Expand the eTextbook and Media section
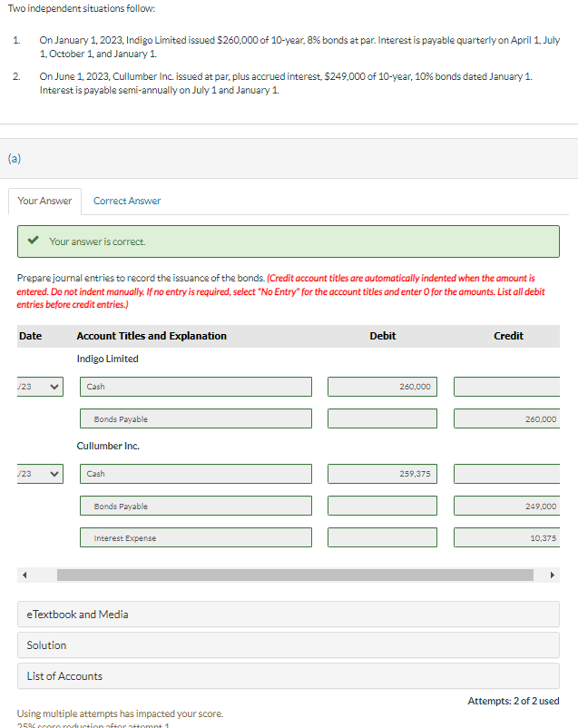The height and width of the screenshot is (728, 578). tap(289, 615)
